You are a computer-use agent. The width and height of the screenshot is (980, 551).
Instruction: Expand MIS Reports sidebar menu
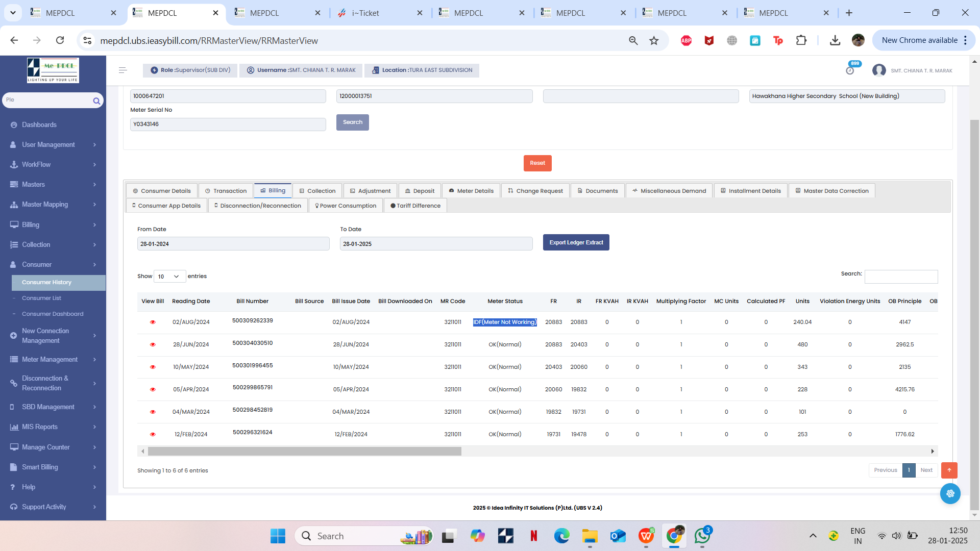[x=53, y=427]
